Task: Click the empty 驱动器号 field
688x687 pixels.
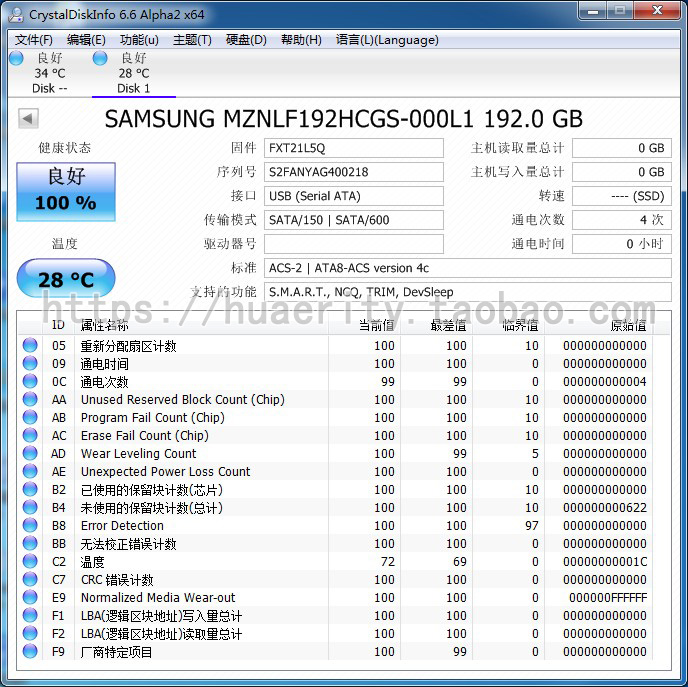Action: [x=354, y=244]
